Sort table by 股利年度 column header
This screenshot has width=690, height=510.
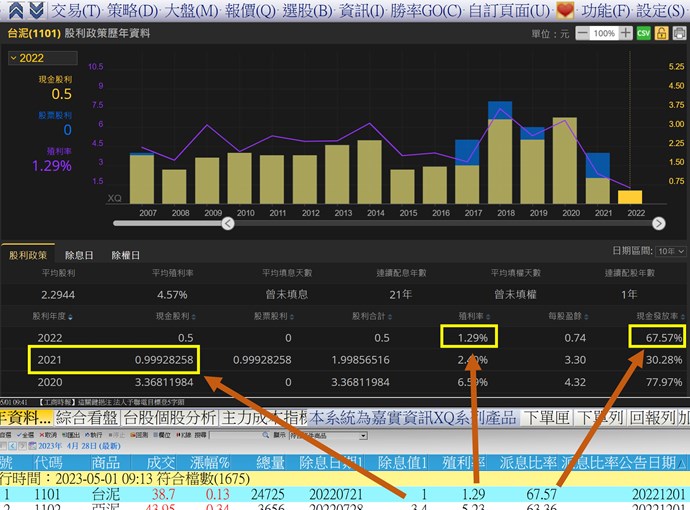click(x=56, y=316)
